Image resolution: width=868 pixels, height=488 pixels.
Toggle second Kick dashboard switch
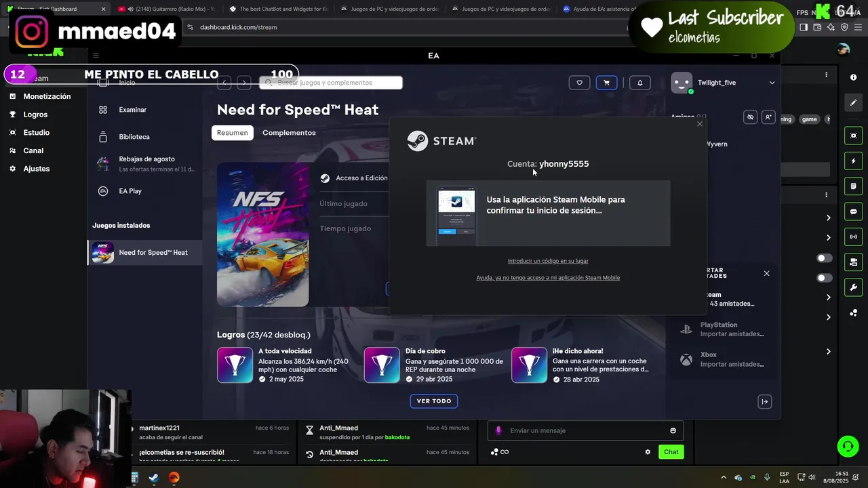(x=824, y=278)
